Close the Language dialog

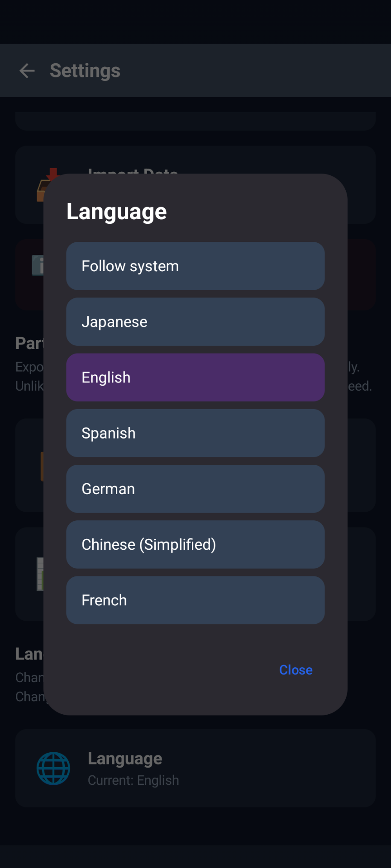click(296, 670)
